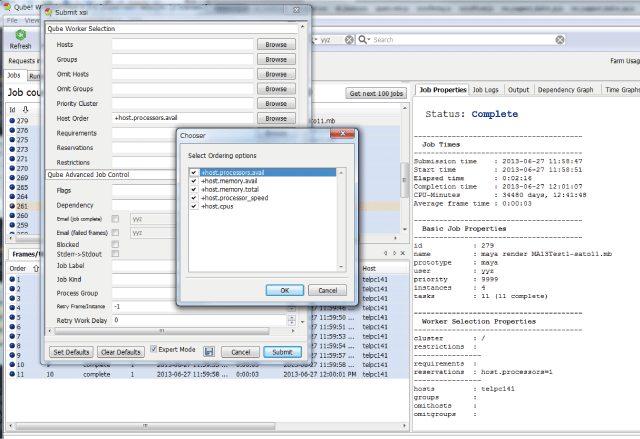
Task: Click Get next 100 jobs button
Action: coord(376,93)
